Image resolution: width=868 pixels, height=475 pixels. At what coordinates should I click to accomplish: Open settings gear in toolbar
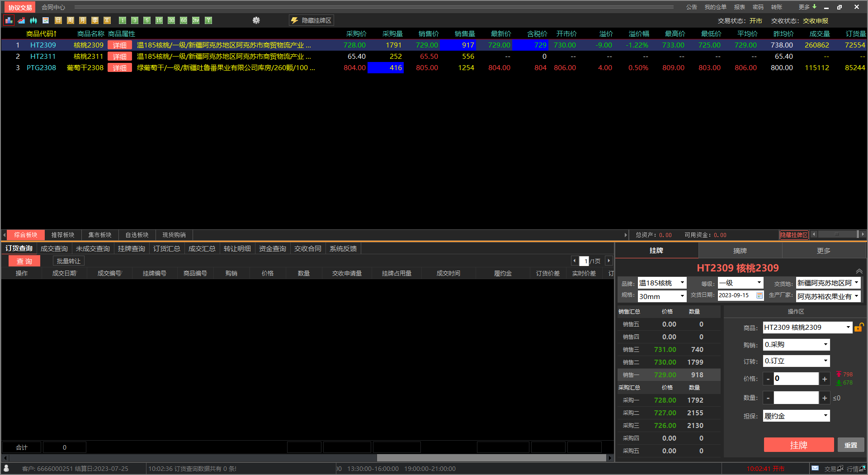pos(256,20)
